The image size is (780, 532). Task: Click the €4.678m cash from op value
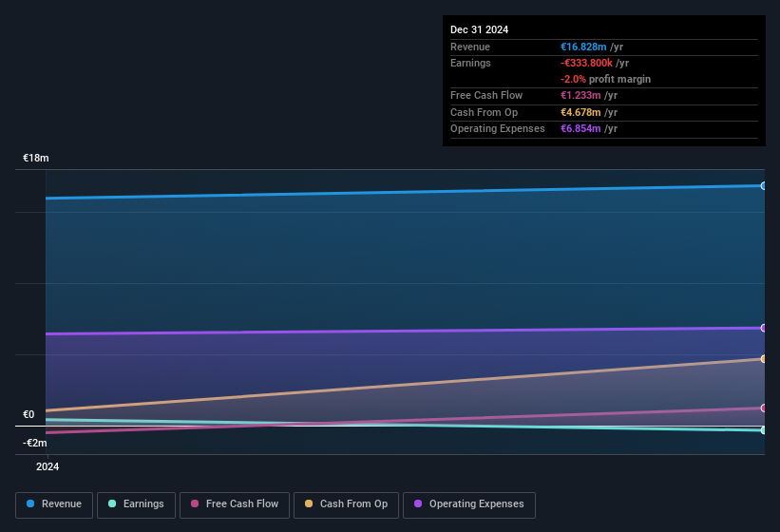pos(580,112)
